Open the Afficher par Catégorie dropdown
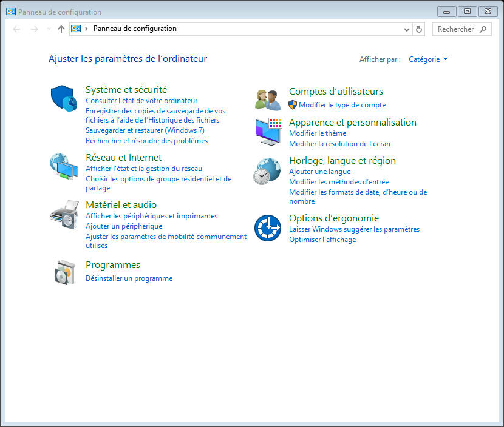 428,59
